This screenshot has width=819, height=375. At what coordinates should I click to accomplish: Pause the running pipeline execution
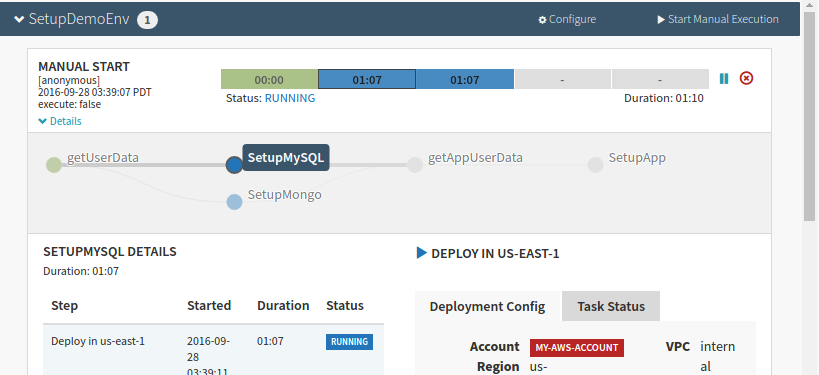723,78
